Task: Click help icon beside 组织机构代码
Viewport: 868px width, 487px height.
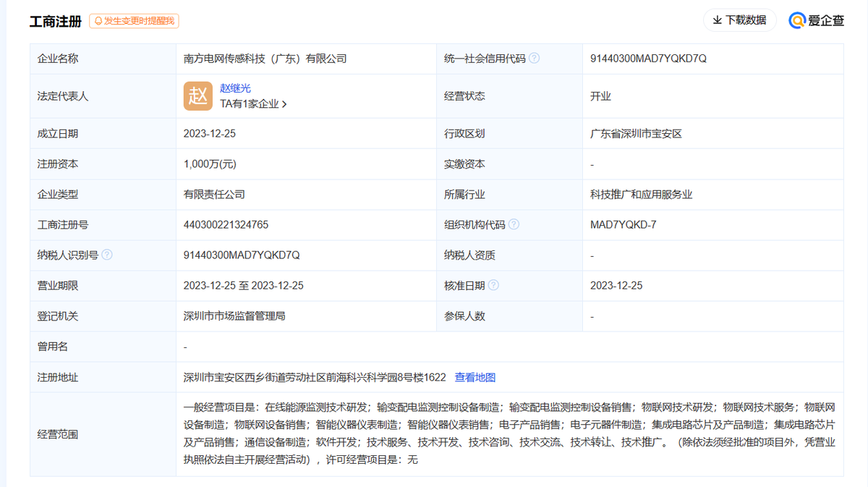Action: coord(514,225)
